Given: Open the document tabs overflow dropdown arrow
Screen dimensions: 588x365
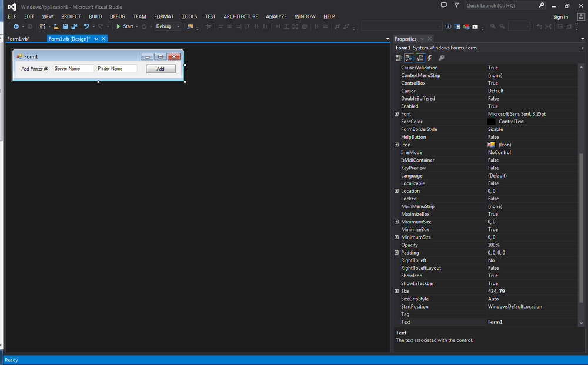Looking at the screenshot, I should point(387,39).
